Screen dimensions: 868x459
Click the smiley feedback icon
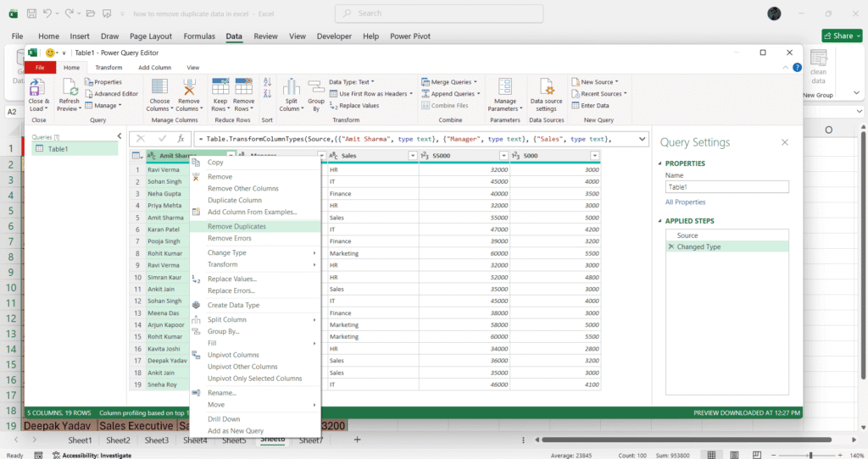[x=50, y=53]
